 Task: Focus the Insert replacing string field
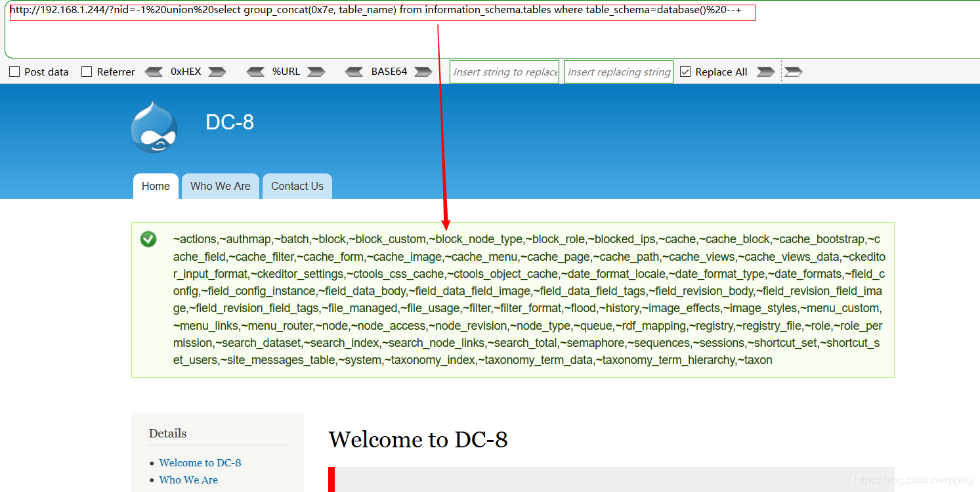pyautogui.click(x=618, y=72)
